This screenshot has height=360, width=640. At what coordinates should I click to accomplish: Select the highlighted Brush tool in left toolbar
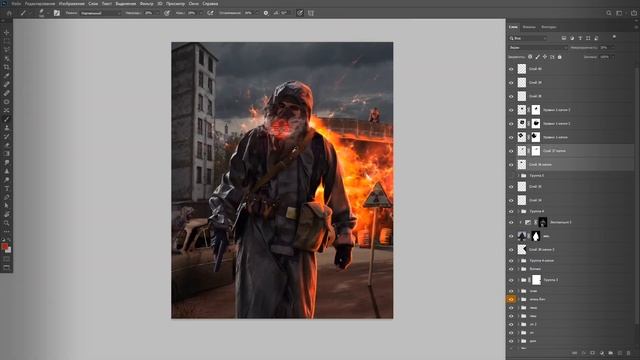point(7,119)
